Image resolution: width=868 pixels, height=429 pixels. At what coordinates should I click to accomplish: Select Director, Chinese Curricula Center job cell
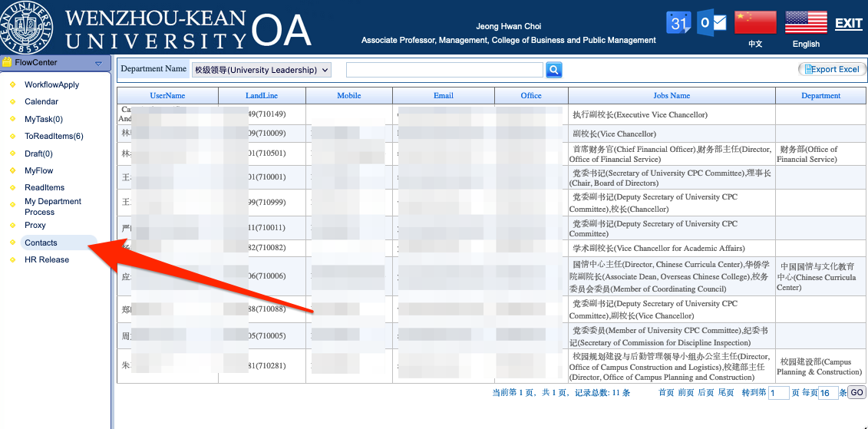click(672, 277)
